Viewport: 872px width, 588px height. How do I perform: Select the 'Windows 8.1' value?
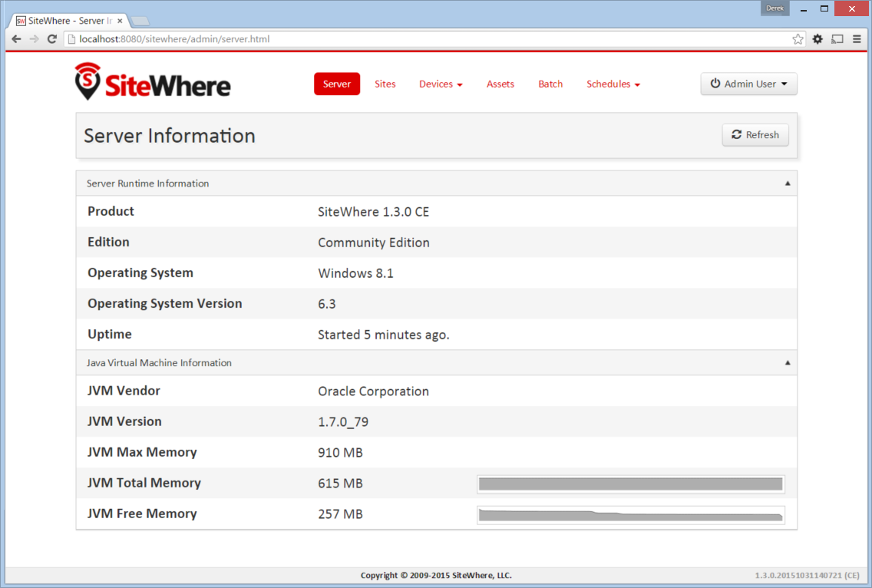(355, 273)
